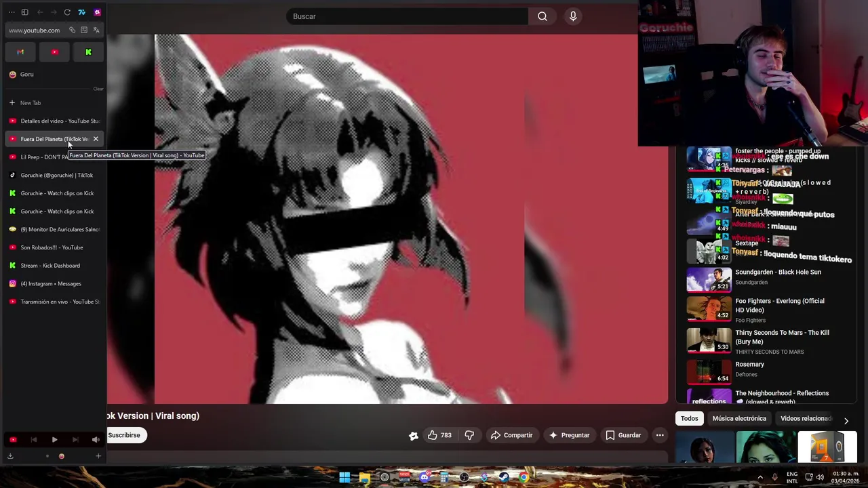Open OBS Studio from taskbar

point(464,477)
